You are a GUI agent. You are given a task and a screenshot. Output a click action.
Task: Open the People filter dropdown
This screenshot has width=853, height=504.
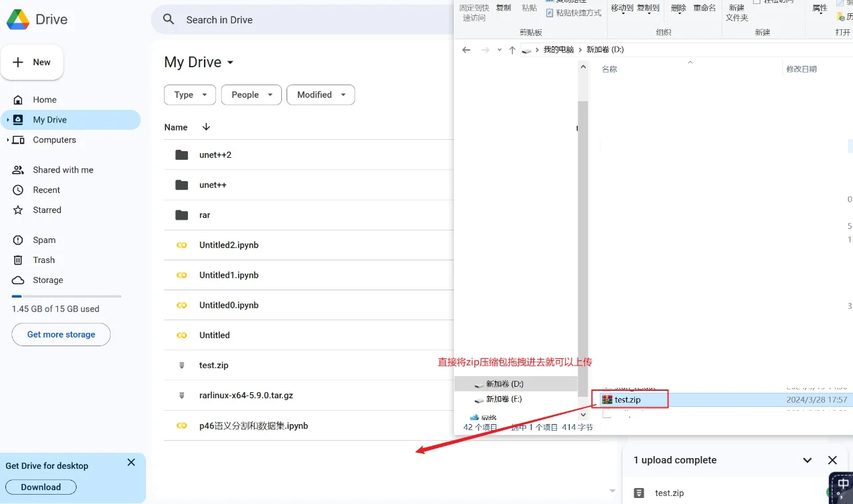pyautogui.click(x=251, y=95)
